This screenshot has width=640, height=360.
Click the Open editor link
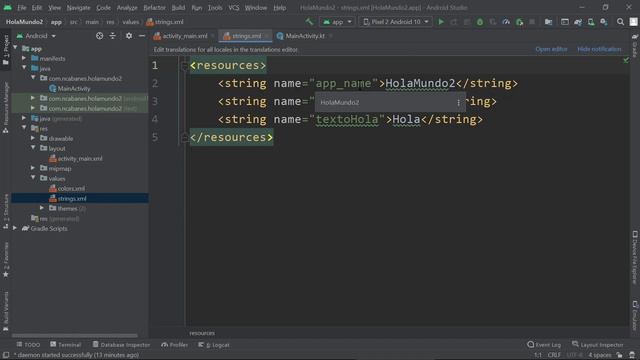click(551, 49)
